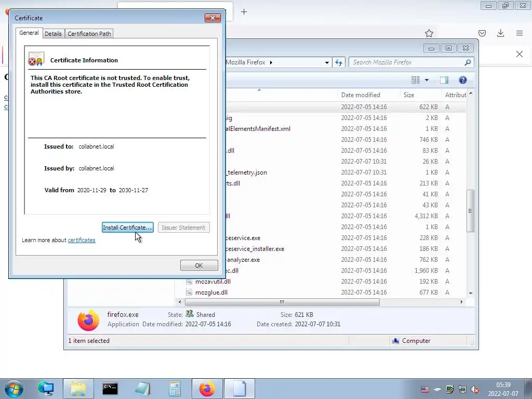Image resolution: width=532 pixels, height=399 pixels.
Task: Dismiss the Firefox notification bar X
Action: [x=520, y=54]
